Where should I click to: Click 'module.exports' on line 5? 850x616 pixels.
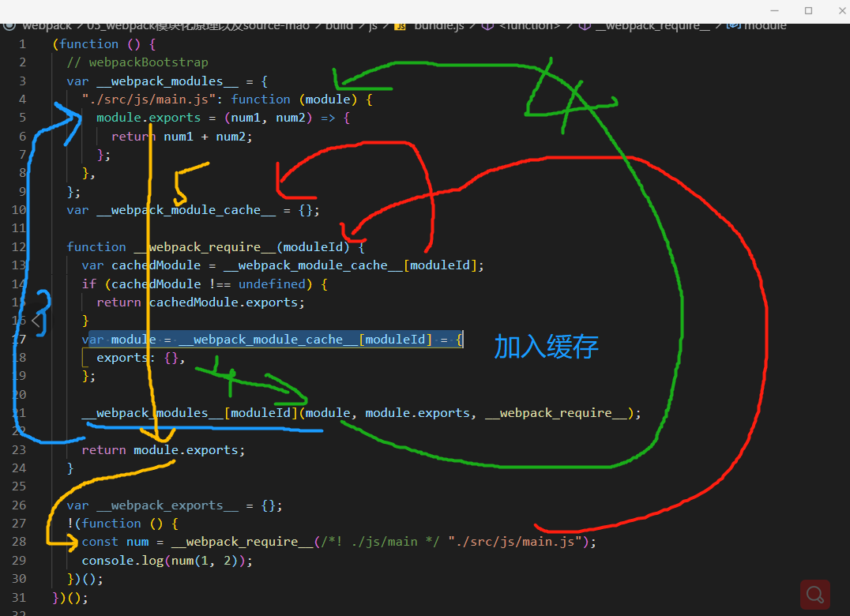point(149,118)
